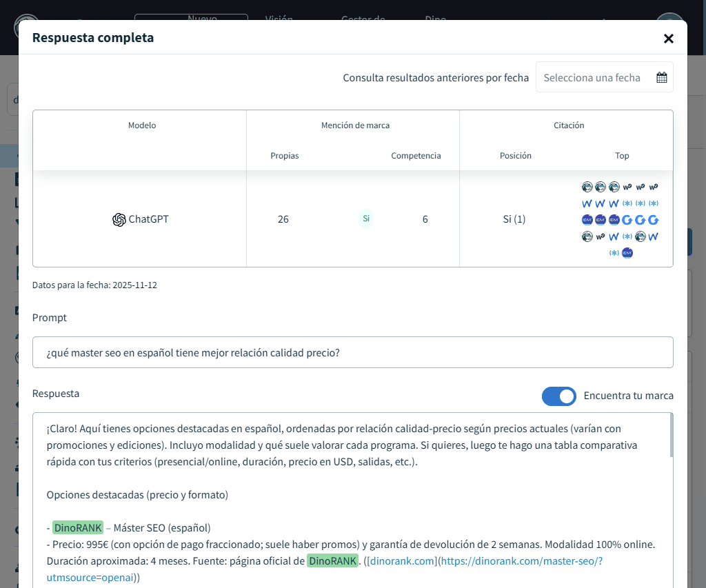Click the calendar icon beside the date field
Viewport: 706px width, 588px height.
pos(661,77)
